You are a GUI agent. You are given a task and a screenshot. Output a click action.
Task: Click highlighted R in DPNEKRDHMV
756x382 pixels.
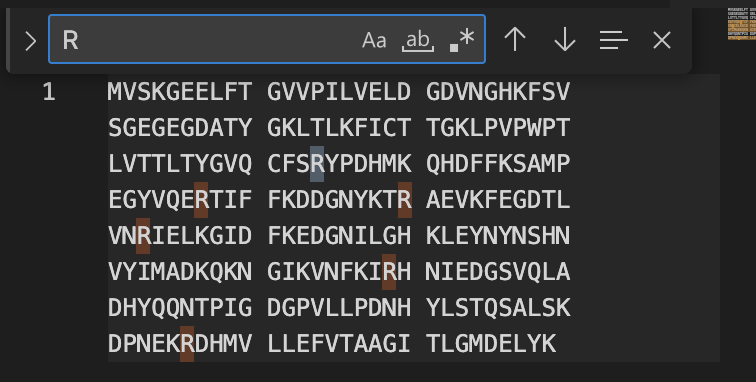click(187, 344)
